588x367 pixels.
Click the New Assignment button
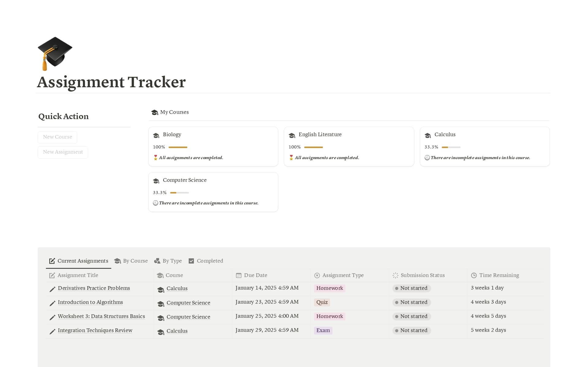point(63,152)
